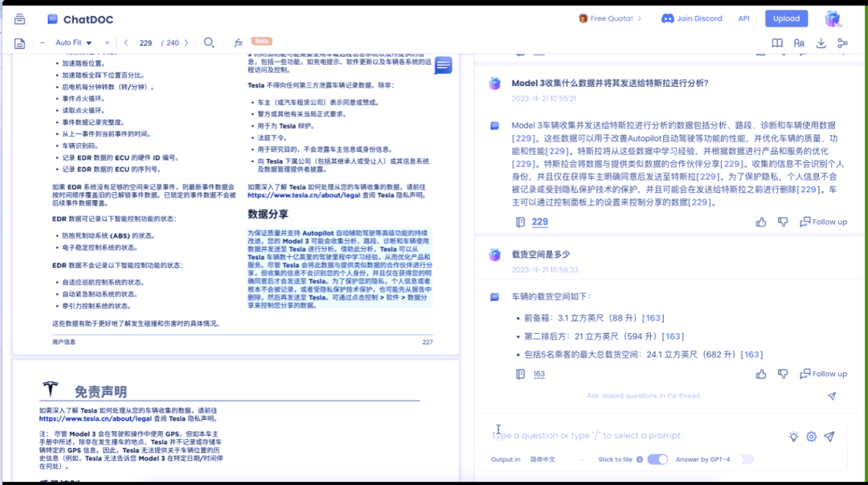Viewport: 868px width, 485px height.
Task: Select the API menu item
Action: pyautogui.click(x=743, y=18)
